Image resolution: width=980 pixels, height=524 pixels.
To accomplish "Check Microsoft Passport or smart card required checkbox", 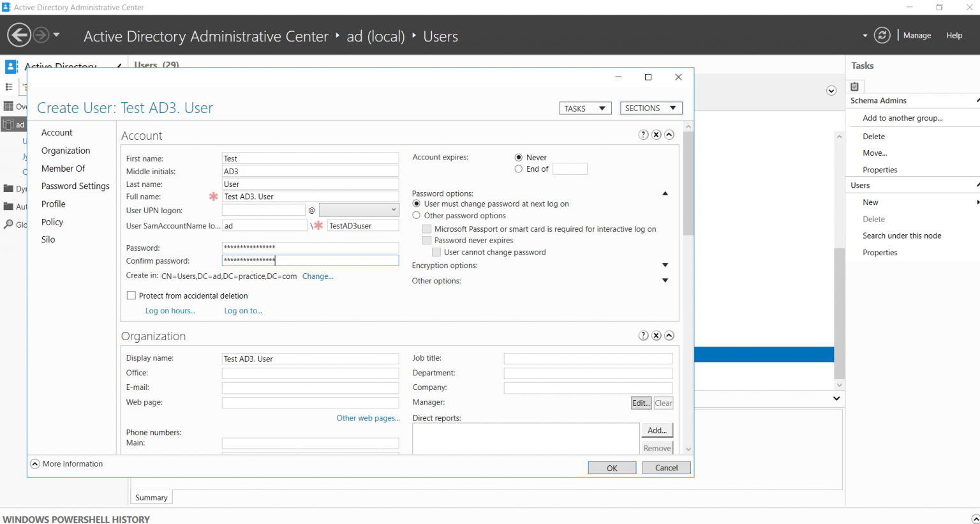I will pos(427,229).
